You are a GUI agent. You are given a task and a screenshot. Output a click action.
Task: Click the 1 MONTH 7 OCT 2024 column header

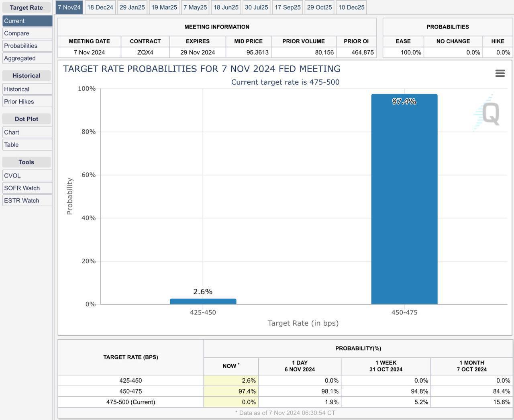coord(472,366)
